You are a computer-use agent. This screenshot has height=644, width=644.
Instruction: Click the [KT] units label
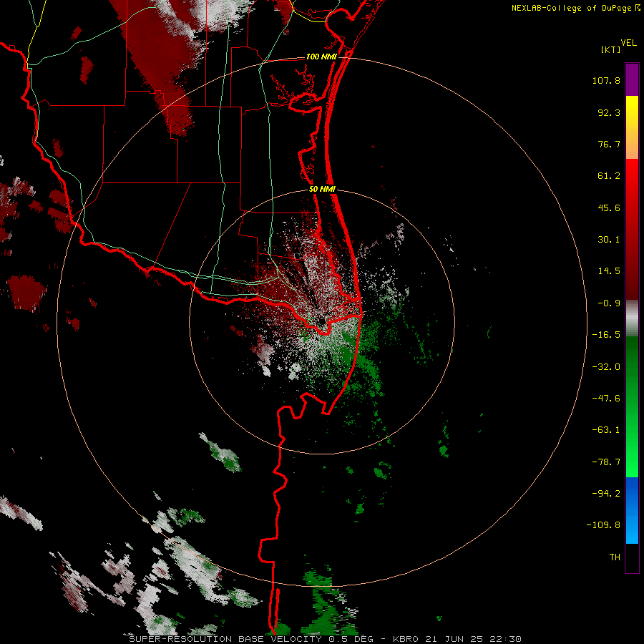611,49
